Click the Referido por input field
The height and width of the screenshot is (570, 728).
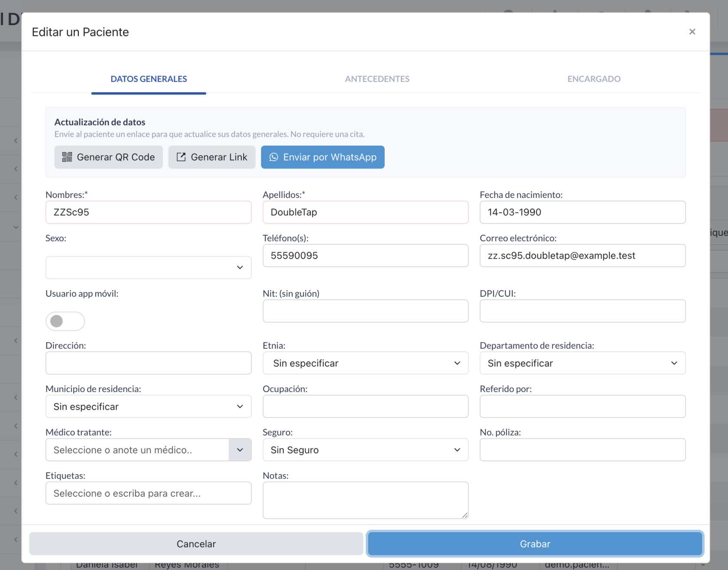pyautogui.click(x=582, y=406)
